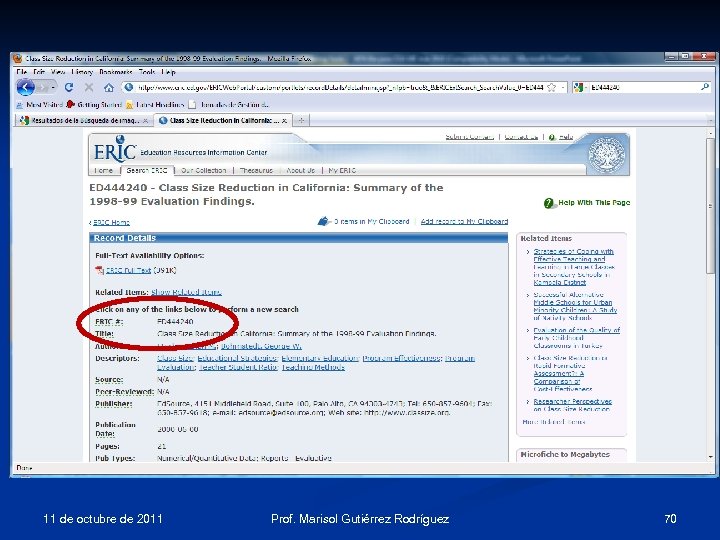Click the stop loading X icon
The height and width of the screenshot is (540, 720).
click(x=89, y=87)
